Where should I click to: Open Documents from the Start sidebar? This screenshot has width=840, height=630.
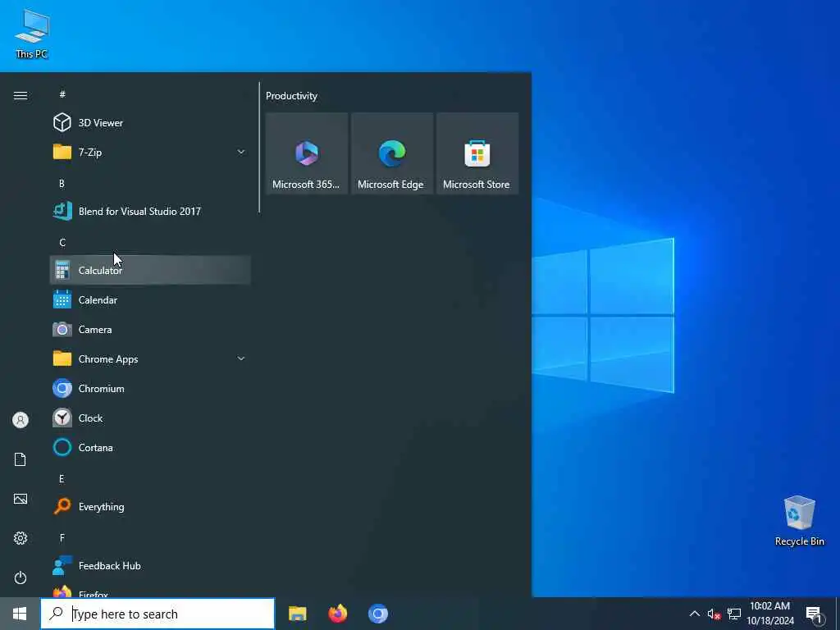click(x=21, y=459)
